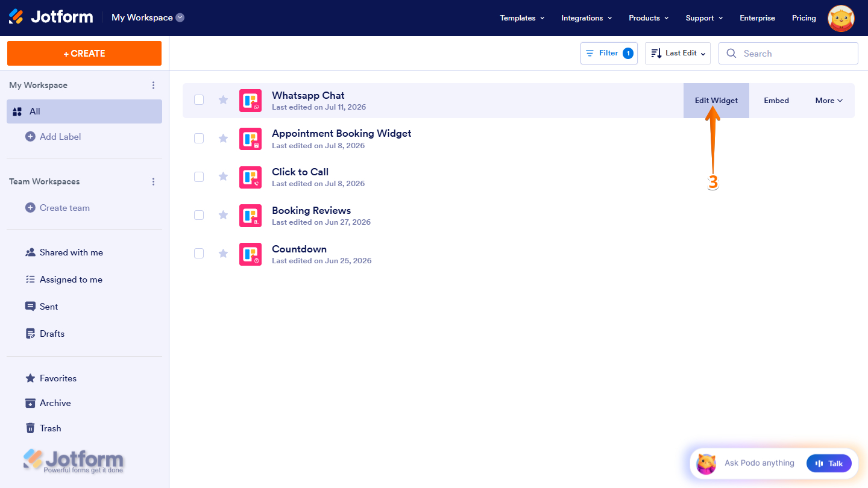Viewport: 868px width, 488px height.
Task: Open the Products dropdown menu
Action: (649, 18)
